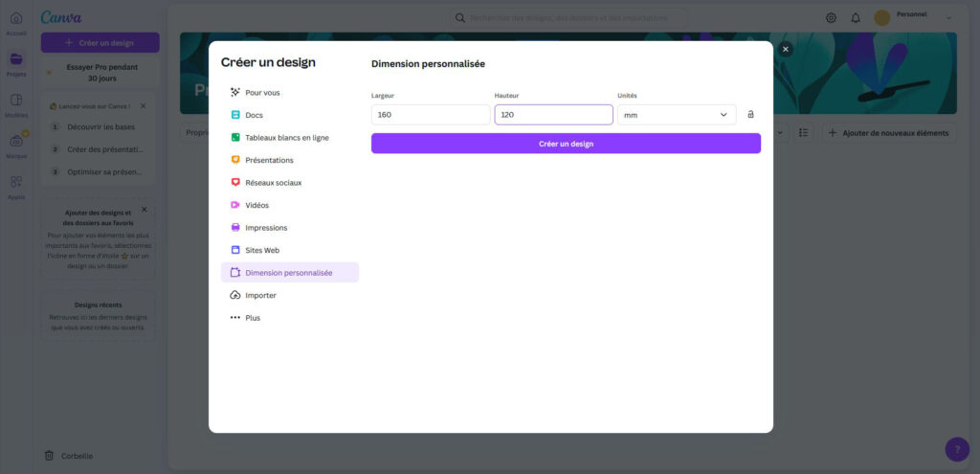Select Tableaux blancs en ligne menu item
The height and width of the screenshot is (474, 980).
click(286, 138)
